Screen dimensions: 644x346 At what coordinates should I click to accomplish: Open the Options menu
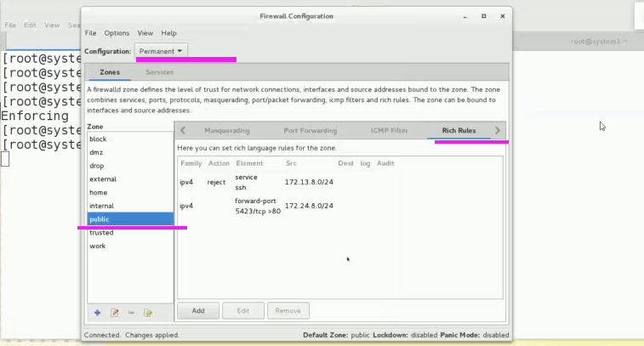[x=117, y=33]
